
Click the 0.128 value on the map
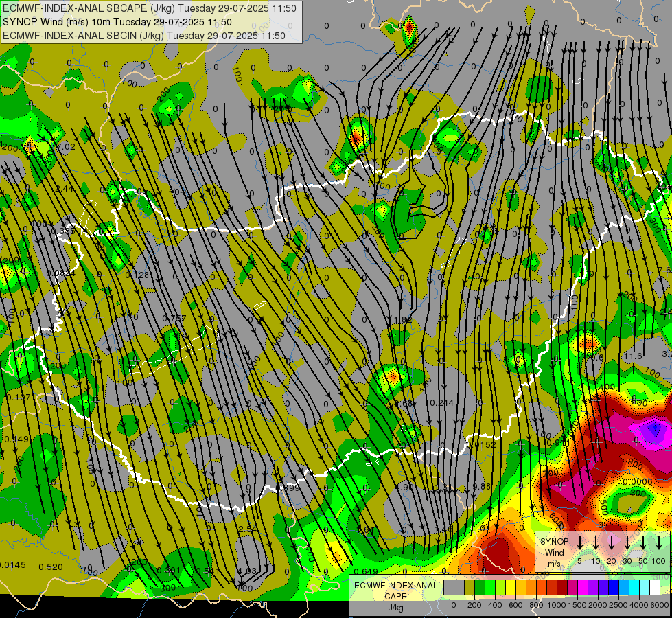[137, 275]
